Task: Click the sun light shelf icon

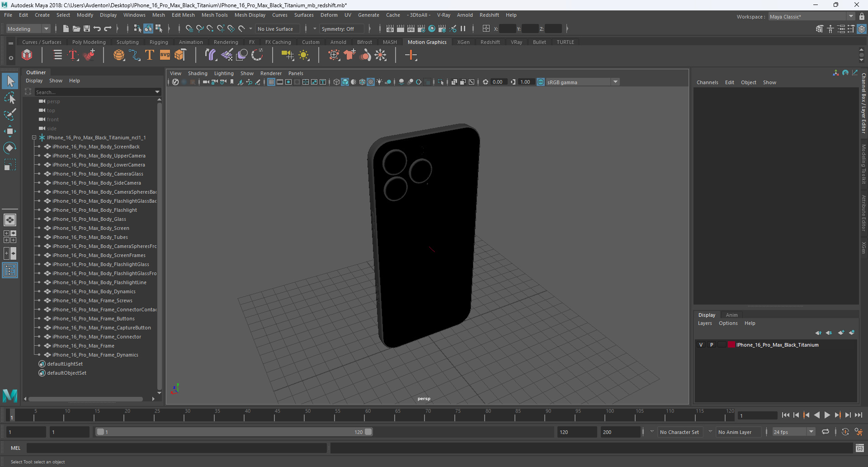Action: pos(304,55)
